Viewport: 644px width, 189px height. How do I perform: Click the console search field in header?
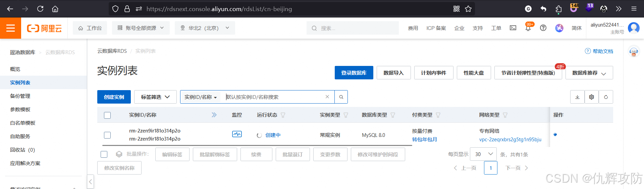click(353, 28)
